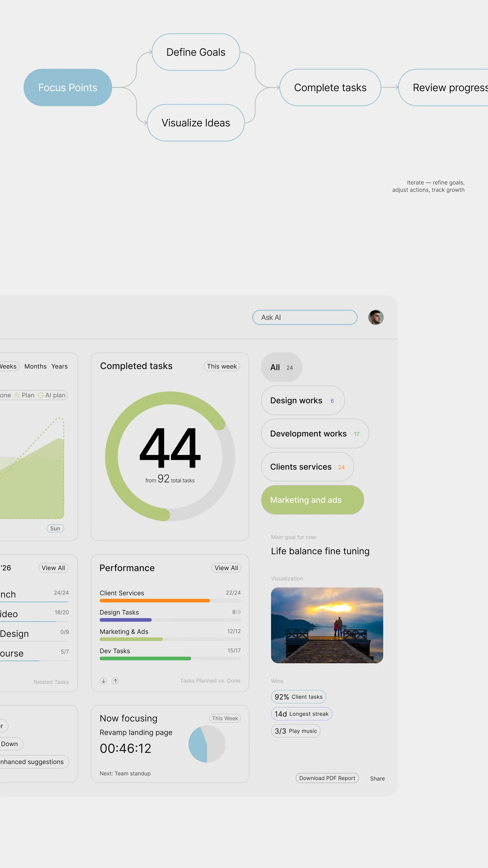Click the Sun day label on chart

coord(55,528)
